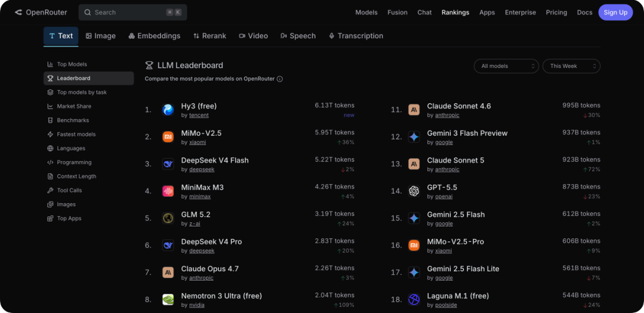Open Market Share in the sidebar
Image resolution: width=644 pixels, height=313 pixels.
tap(69, 106)
